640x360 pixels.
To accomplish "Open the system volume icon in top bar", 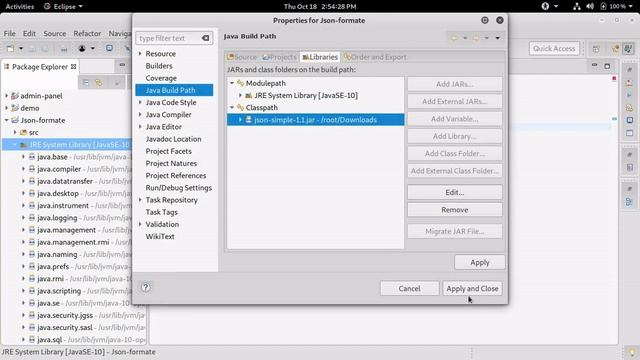I will coord(590,6).
